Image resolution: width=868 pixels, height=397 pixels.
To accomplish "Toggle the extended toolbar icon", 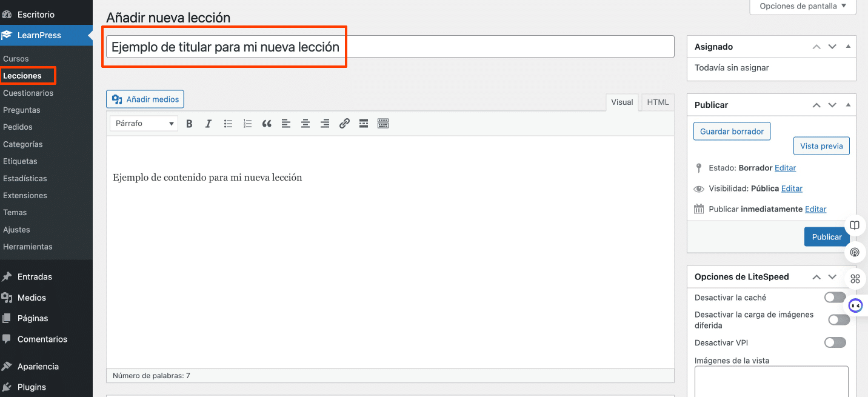I will (x=383, y=124).
